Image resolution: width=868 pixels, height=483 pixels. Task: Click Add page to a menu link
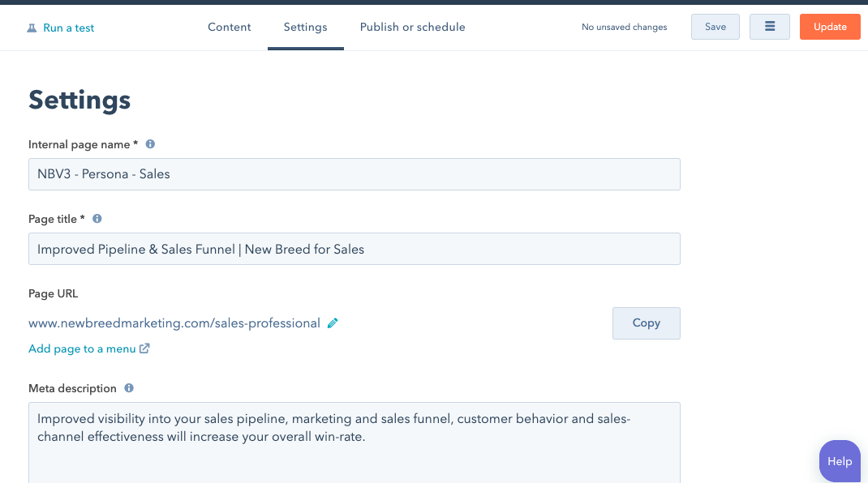coord(82,348)
